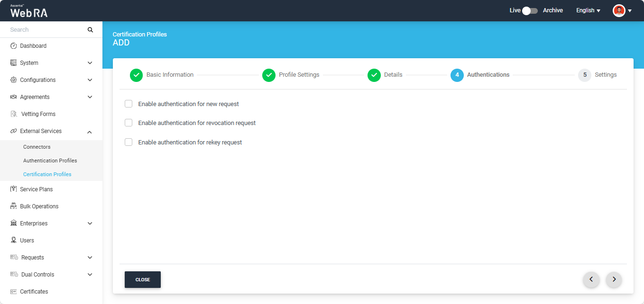Enable authentication for new request checkbox

(129, 104)
